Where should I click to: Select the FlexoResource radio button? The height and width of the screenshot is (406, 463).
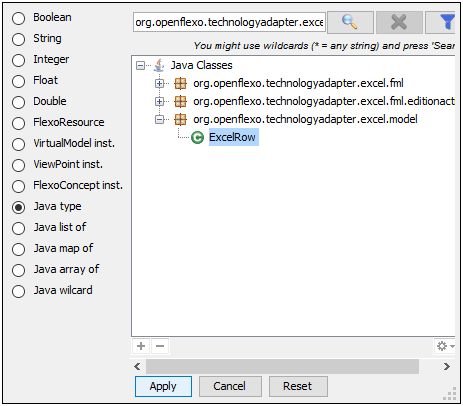(18, 123)
